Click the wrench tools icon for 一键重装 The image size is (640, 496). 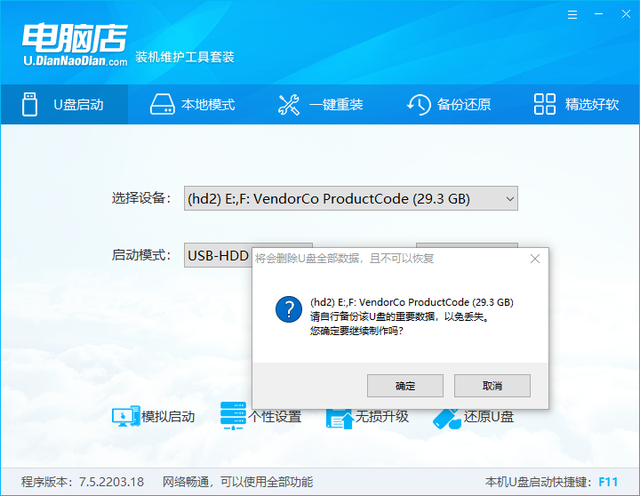pyautogui.click(x=289, y=105)
